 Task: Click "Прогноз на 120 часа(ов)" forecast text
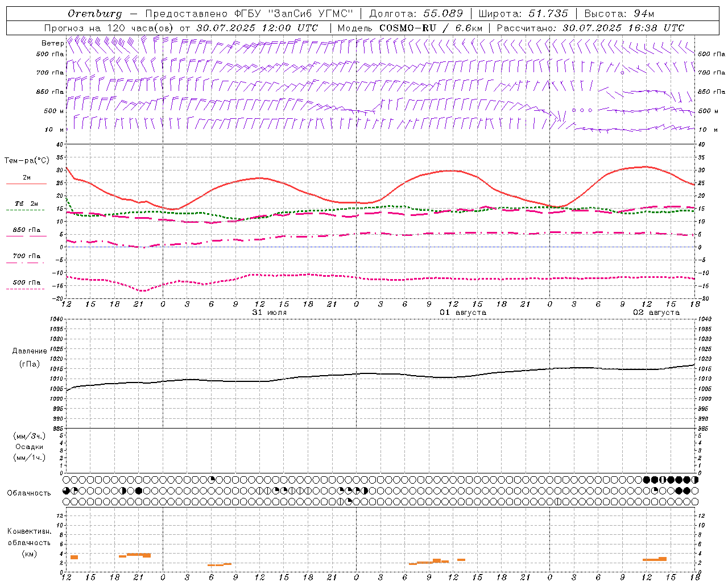pos(109,28)
